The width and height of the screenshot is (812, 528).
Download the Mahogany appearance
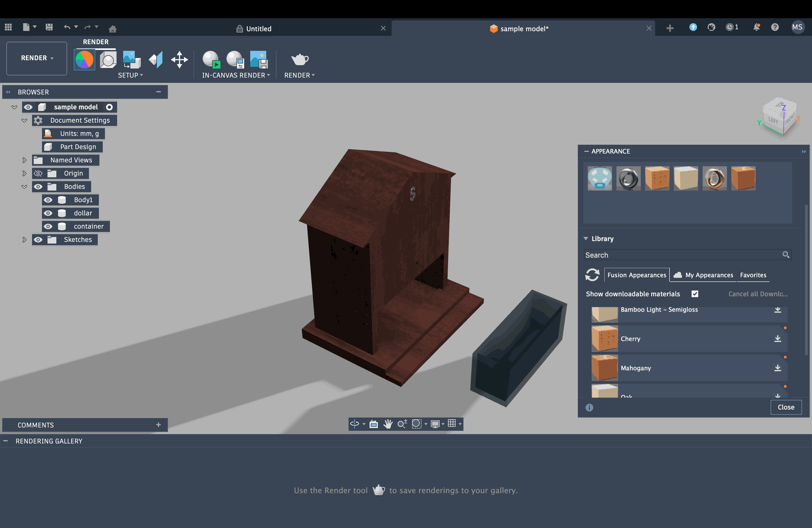click(x=777, y=368)
